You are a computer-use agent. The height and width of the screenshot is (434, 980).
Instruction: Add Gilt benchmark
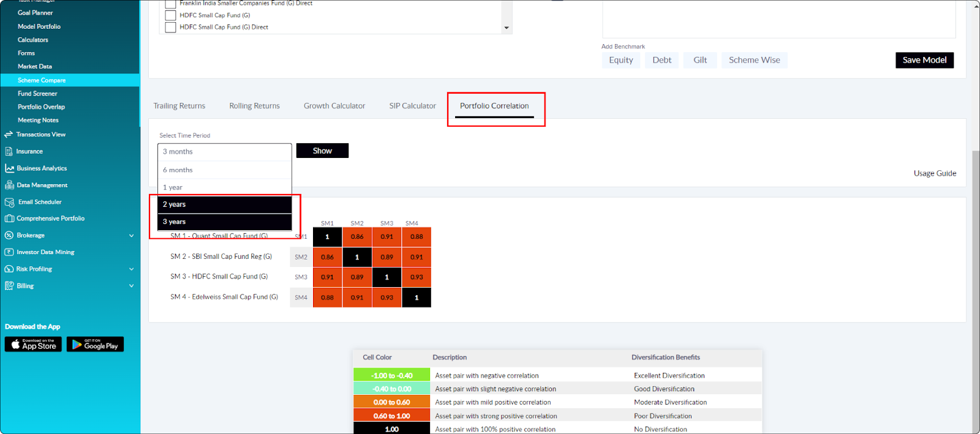pyautogui.click(x=700, y=60)
